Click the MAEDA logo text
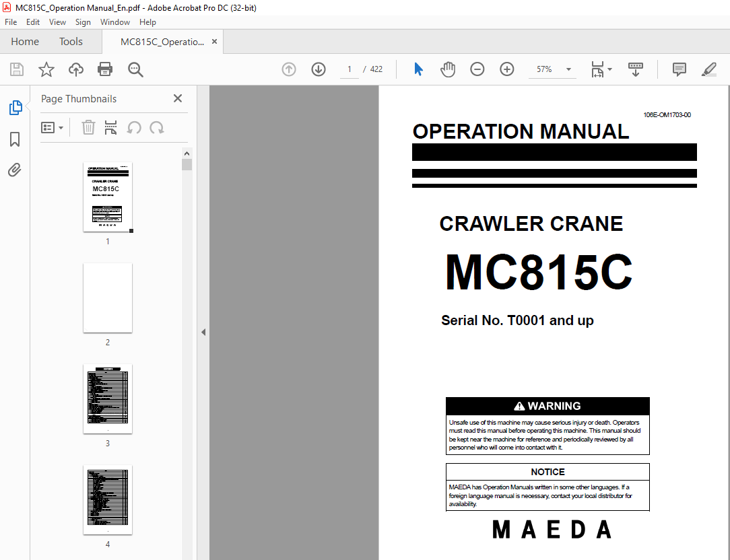This screenshot has height=560, width=730. (552, 530)
